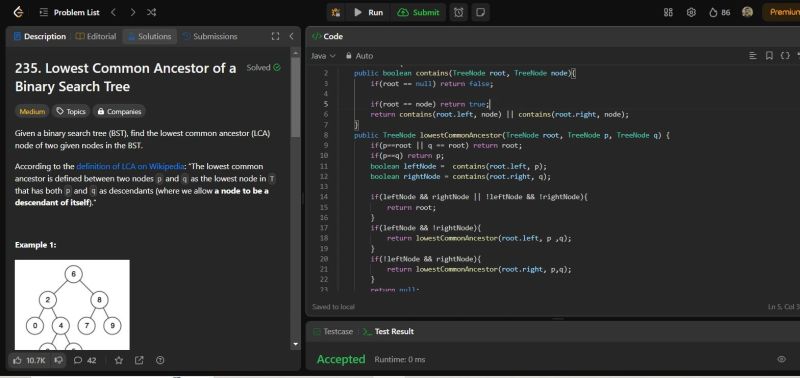Open the notes icon in top bar

pyautogui.click(x=480, y=12)
